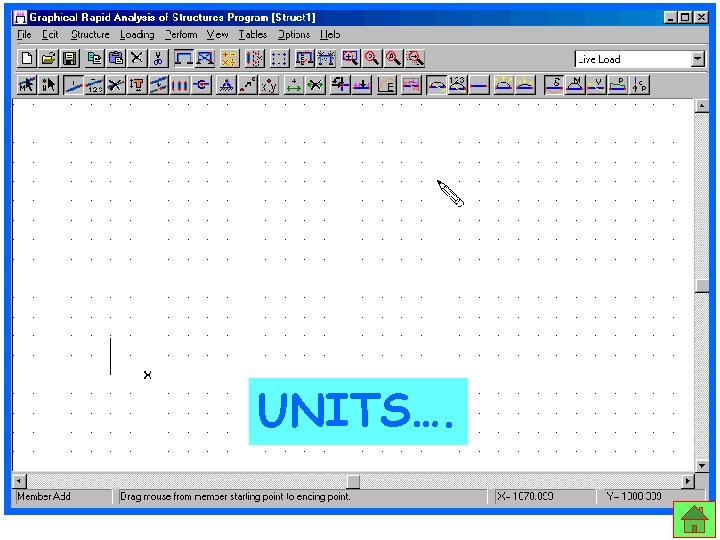Open the Perform menu
This screenshot has height=540, width=720.
pyautogui.click(x=181, y=34)
